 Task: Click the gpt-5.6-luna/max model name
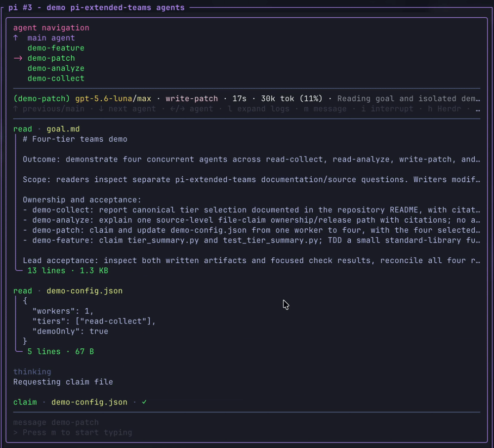pos(113,99)
